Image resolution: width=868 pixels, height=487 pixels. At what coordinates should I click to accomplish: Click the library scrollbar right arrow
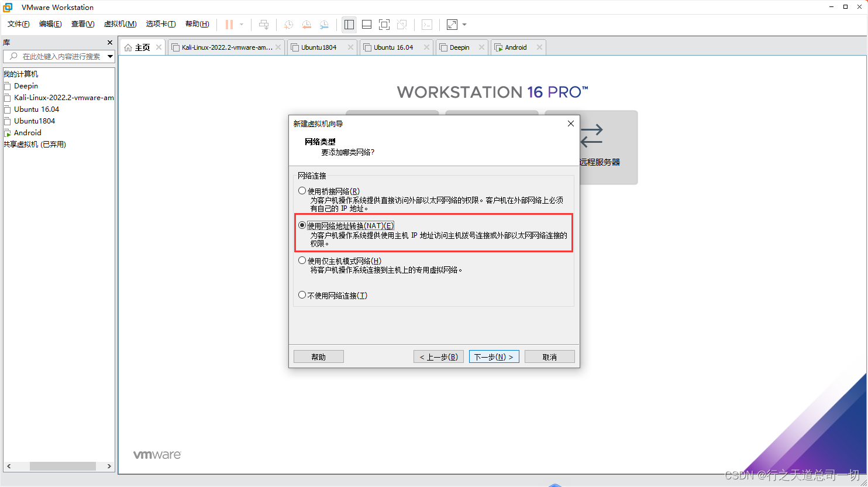pos(109,466)
